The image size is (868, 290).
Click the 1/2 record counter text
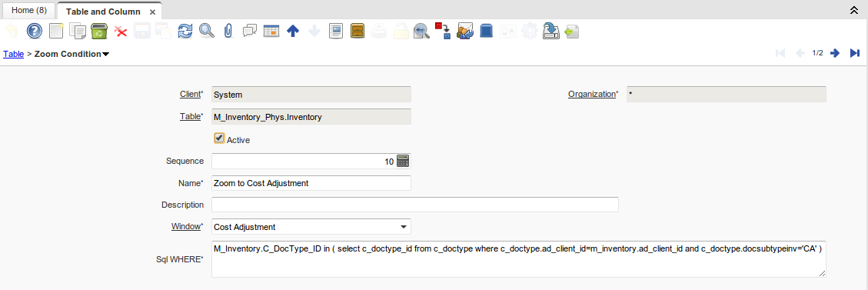[817, 53]
